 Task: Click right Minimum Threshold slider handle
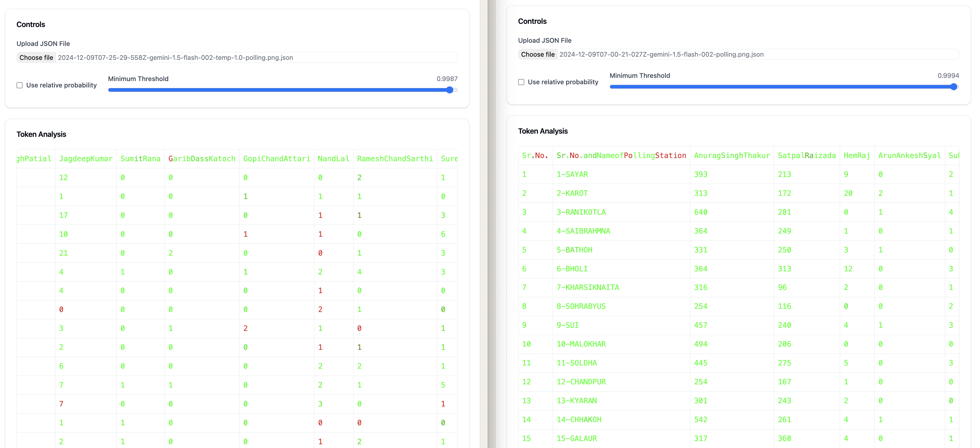point(953,87)
